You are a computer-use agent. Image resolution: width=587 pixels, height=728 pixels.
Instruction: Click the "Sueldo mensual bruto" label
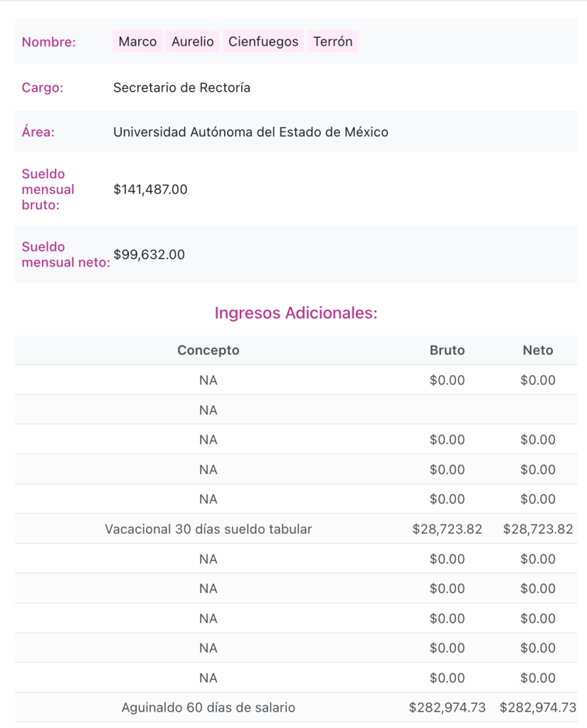point(48,190)
